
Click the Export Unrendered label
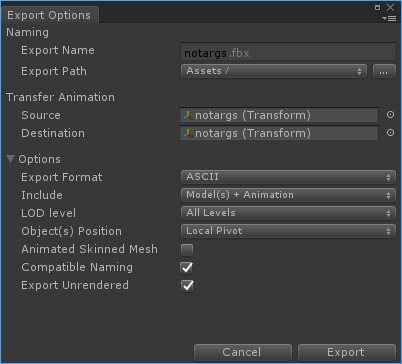click(75, 285)
